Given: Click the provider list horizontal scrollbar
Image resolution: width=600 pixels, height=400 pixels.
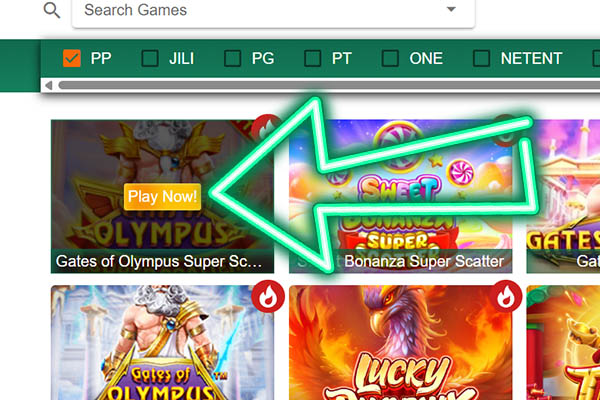Looking at the screenshot, I should pos(329,85).
